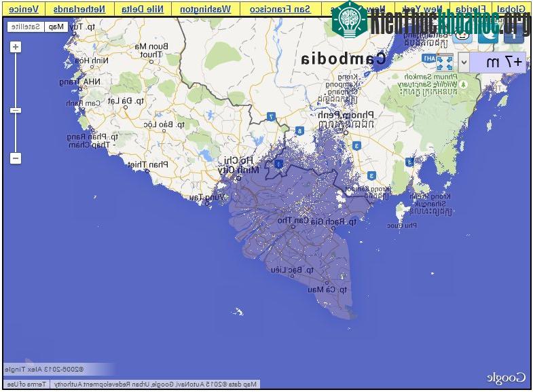This screenshot has width=533, height=392.
Task: Click the Map data attribution text
Action: 155,384
